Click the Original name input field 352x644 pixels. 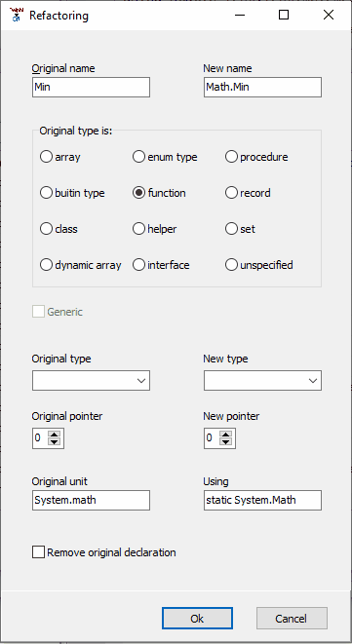(x=91, y=88)
